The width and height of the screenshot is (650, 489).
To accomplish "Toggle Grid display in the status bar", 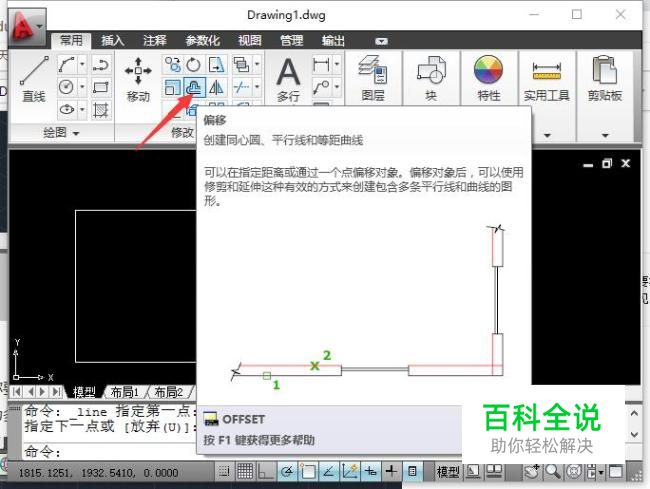I will pos(245,471).
